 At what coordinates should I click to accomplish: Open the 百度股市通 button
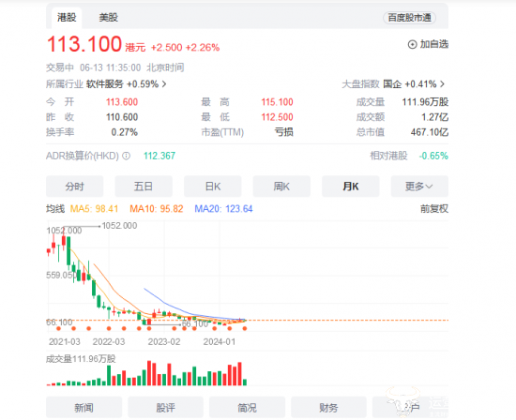(x=409, y=18)
